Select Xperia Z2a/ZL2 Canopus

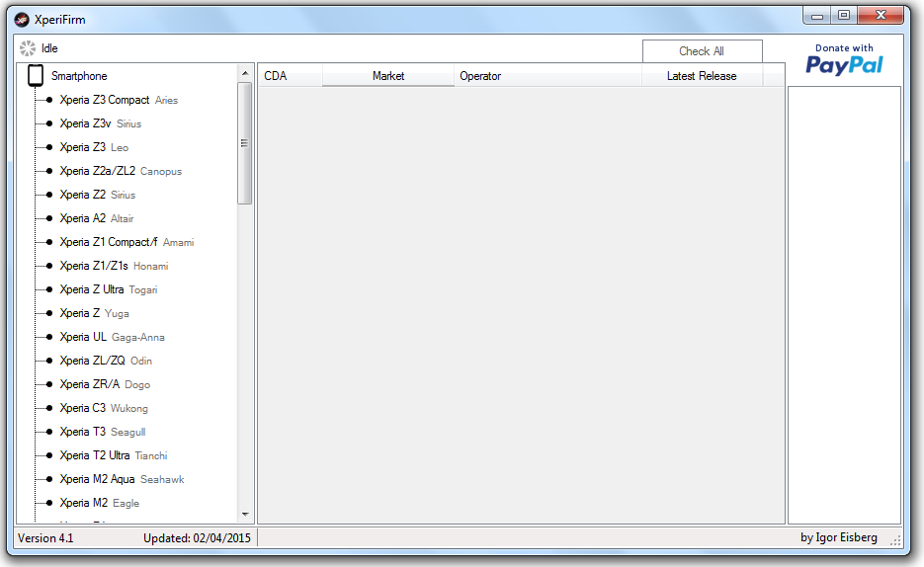[121, 171]
